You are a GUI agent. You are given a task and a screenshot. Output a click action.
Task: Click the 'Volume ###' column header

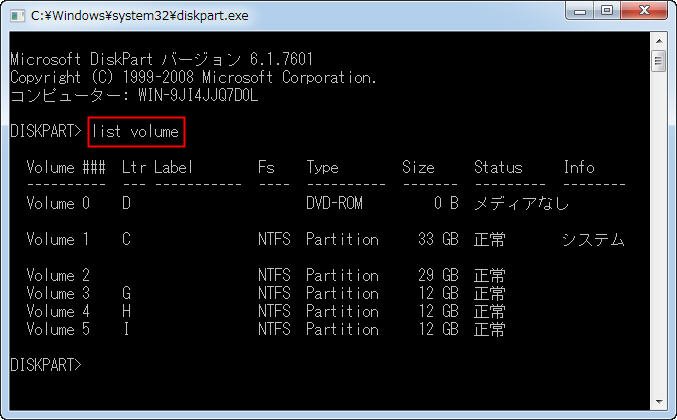pyautogui.click(x=66, y=167)
